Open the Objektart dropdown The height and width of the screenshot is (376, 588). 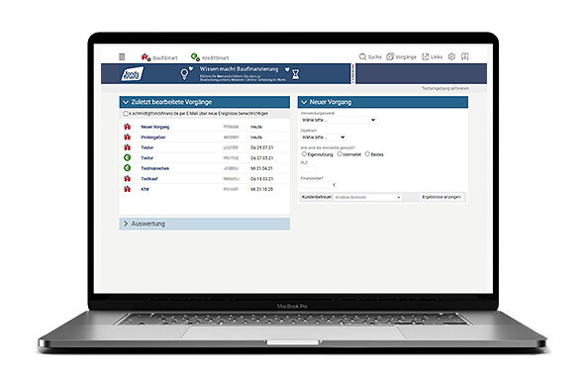pos(324,138)
